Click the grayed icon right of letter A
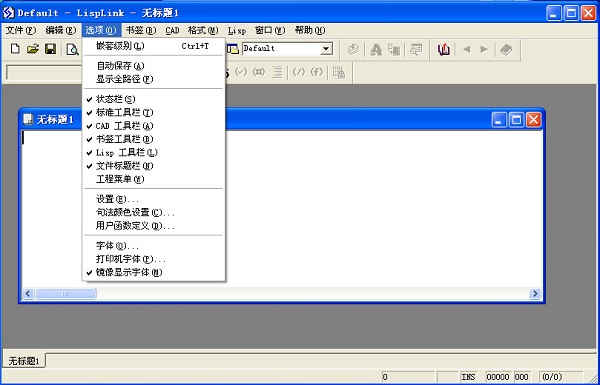Image resolution: width=600 pixels, height=385 pixels. pos(394,49)
